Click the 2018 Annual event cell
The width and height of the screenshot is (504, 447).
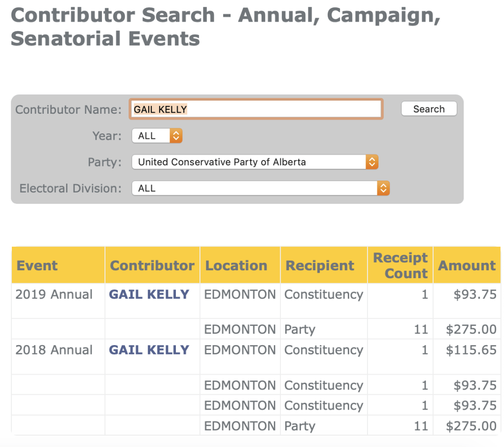pos(54,350)
